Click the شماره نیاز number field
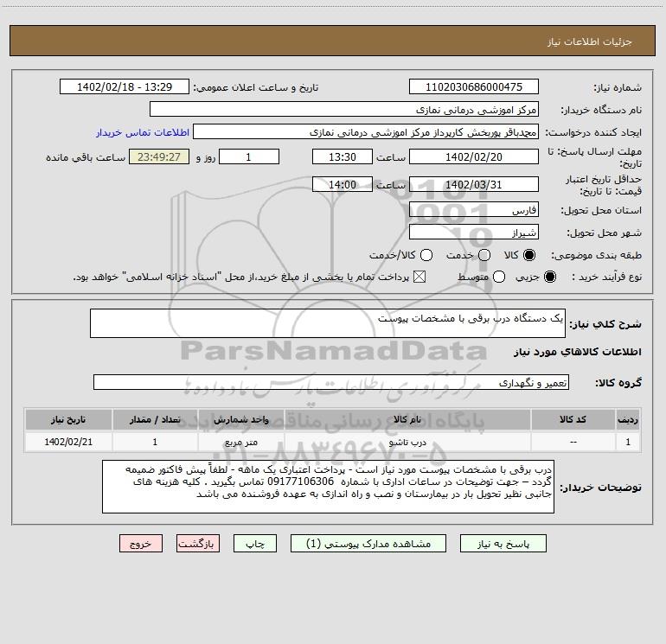 pyautogui.click(x=474, y=86)
